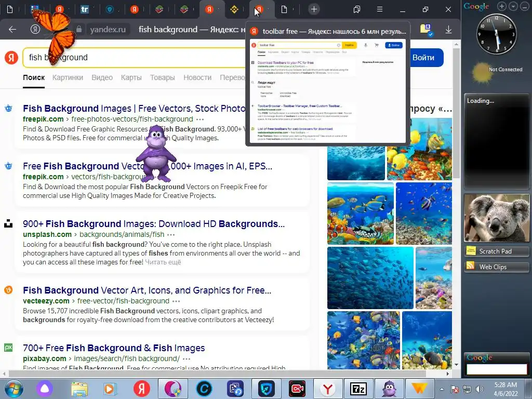Switch to the yellow diamond icon browser tab
Screen dimensions: 532x399
tap(234, 9)
